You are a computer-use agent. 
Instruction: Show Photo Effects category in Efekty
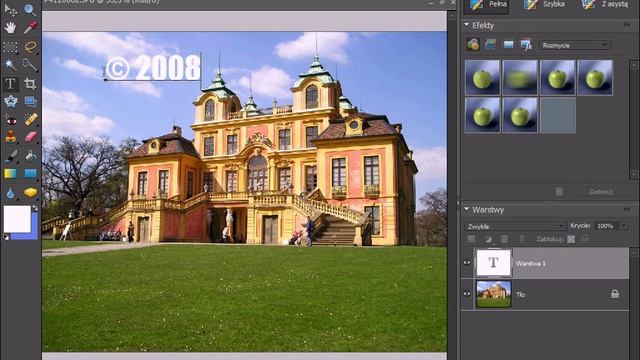(x=508, y=44)
